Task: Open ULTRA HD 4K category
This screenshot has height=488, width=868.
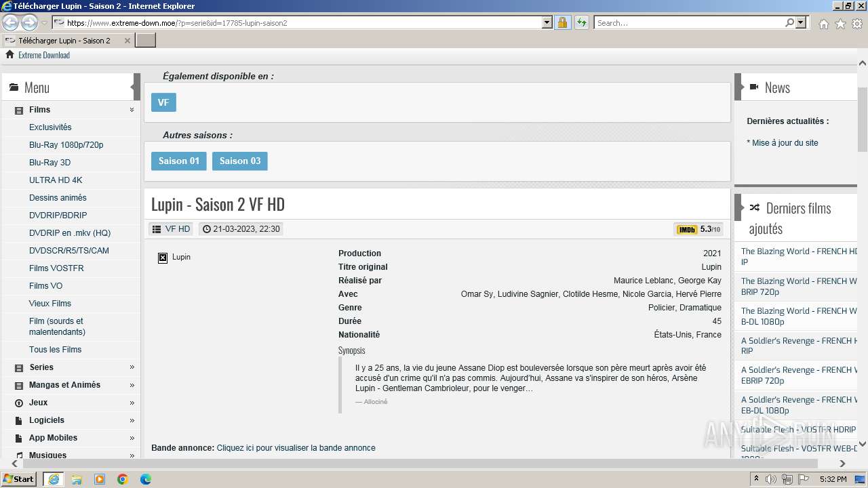Action: 56,180
